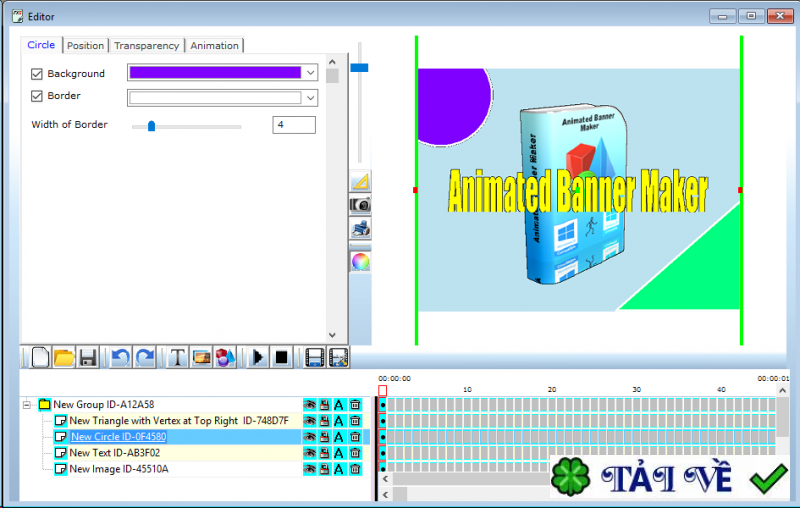Image resolution: width=800 pixels, height=508 pixels.
Task: Hide the New Circle ID-0F4580 layer
Action: (x=309, y=437)
